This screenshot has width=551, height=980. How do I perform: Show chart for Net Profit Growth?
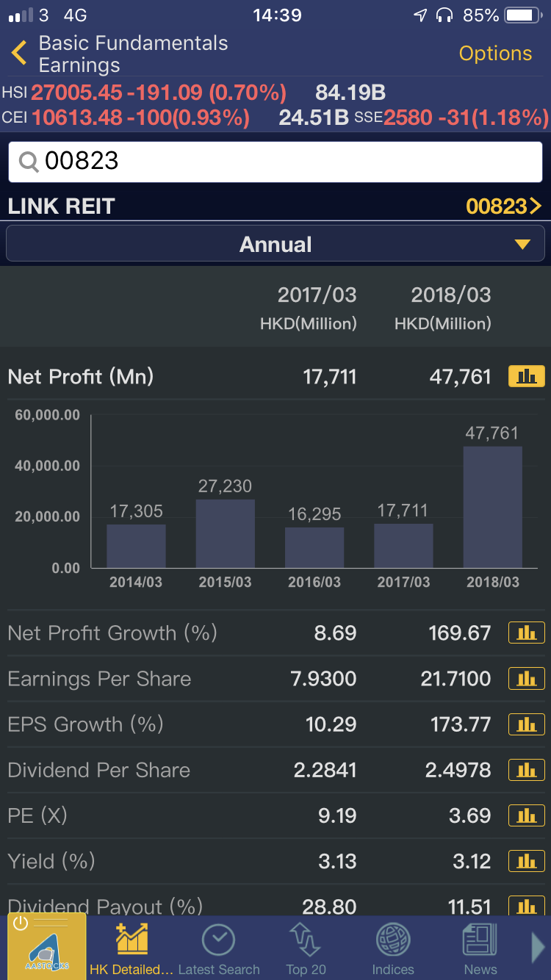(x=527, y=633)
